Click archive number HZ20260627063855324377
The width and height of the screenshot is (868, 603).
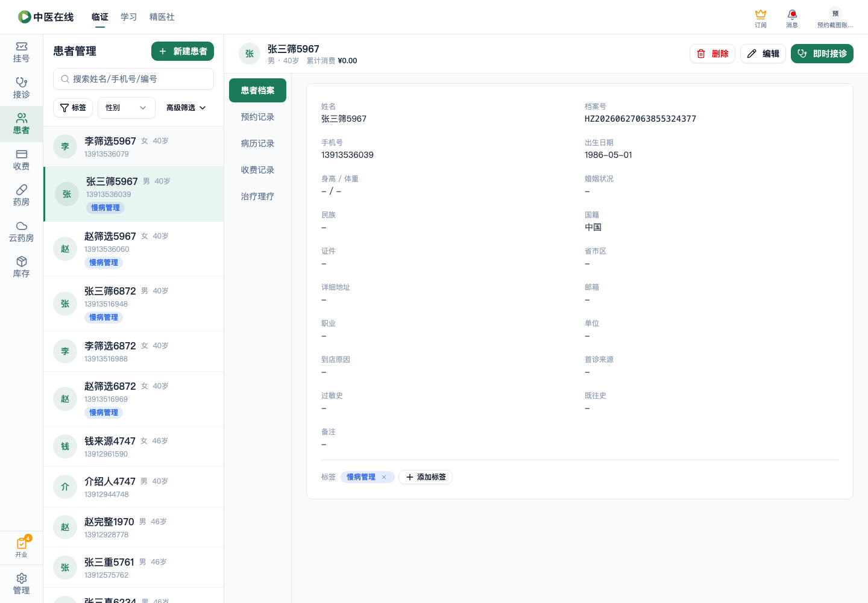click(640, 119)
